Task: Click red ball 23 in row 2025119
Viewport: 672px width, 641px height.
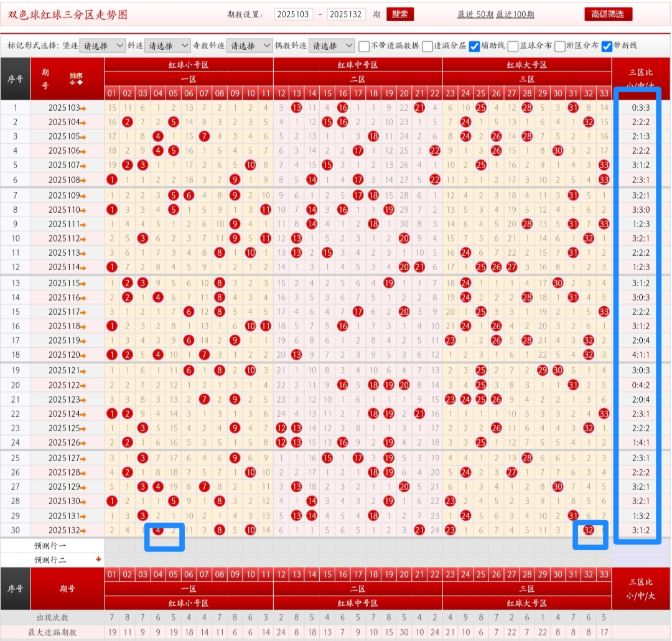Action: [450, 340]
